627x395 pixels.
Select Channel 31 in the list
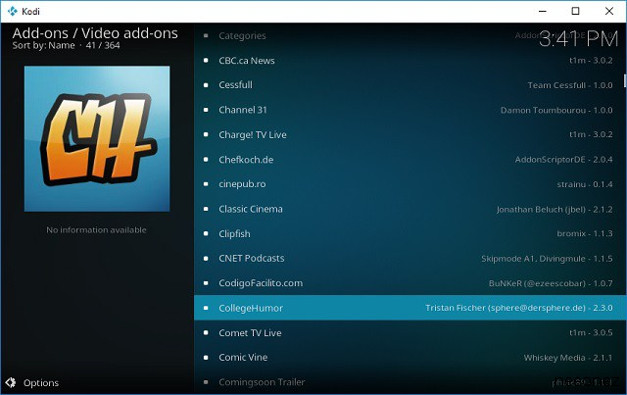coord(410,110)
